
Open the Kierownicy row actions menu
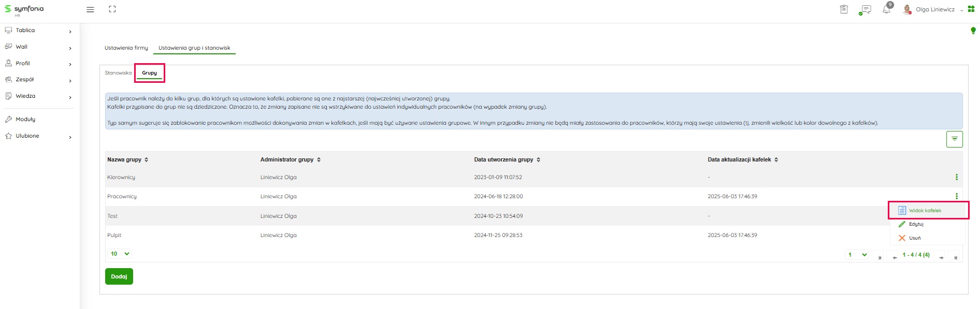[956, 177]
